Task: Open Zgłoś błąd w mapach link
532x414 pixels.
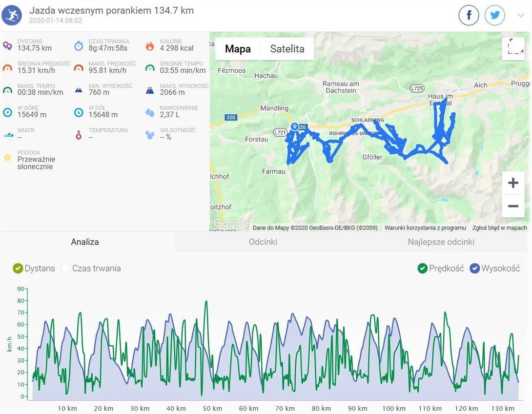Action: click(499, 228)
